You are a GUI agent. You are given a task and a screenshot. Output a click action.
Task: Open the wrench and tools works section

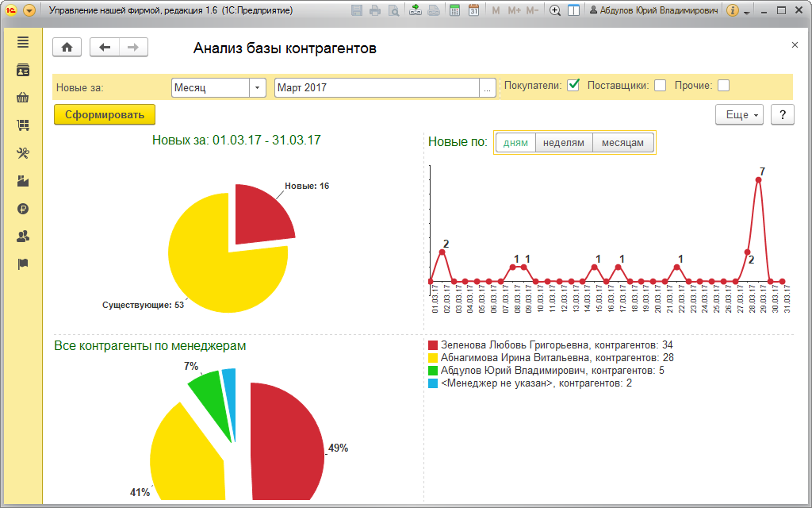pyautogui.click(x=22, y=153)
